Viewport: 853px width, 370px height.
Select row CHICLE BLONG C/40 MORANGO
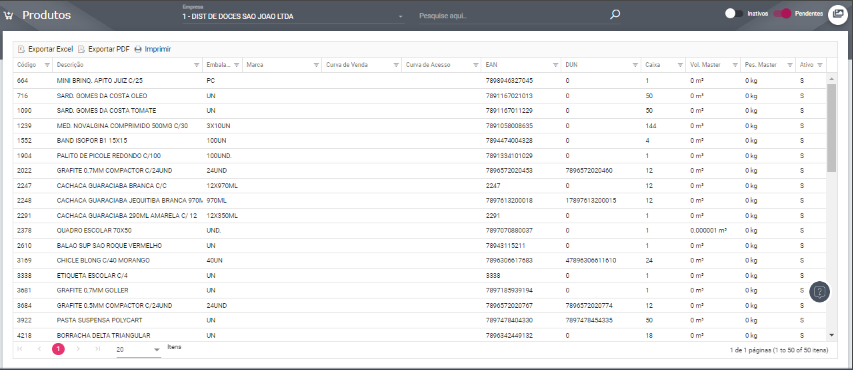420,260
